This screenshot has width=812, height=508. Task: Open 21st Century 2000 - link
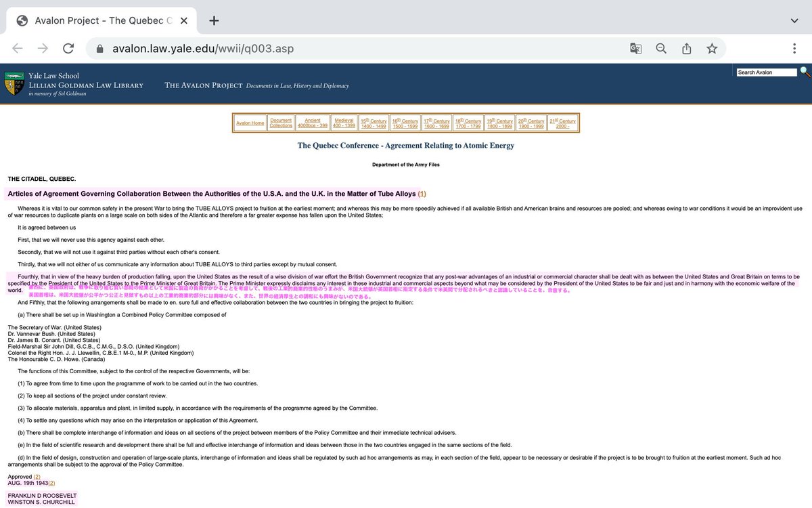[562, 123]
